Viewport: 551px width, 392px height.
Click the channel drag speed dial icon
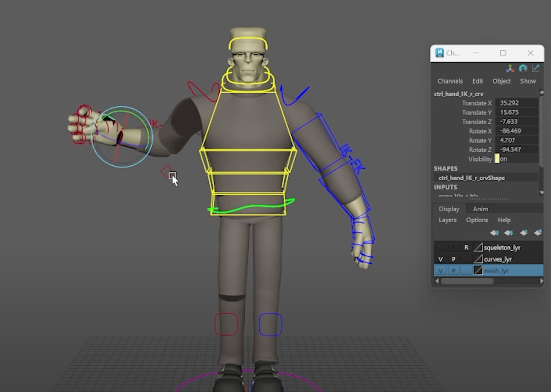(x=523, y=68)
